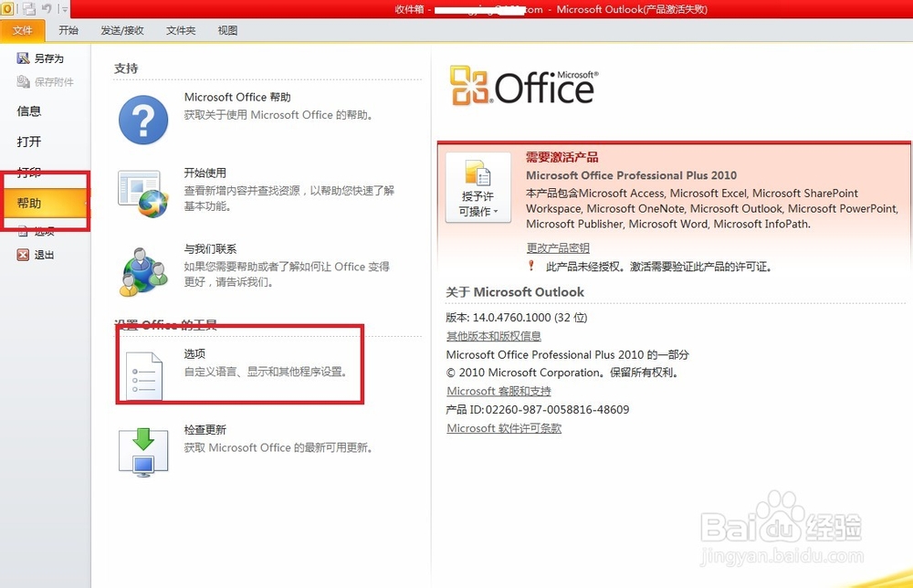This screenshot has width=913, height=588.
Task: Click the 更改产品密钥 link
Action: [558, 248]
